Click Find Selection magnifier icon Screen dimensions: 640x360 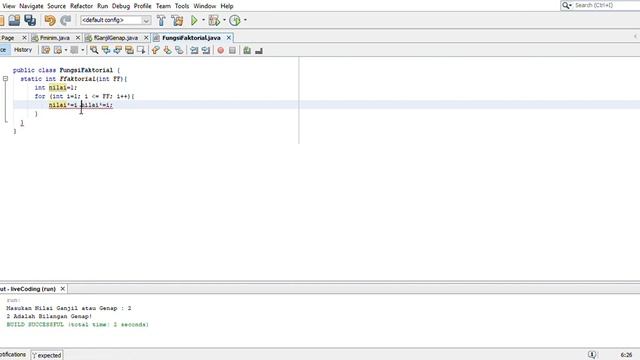(x=94, y=50)
